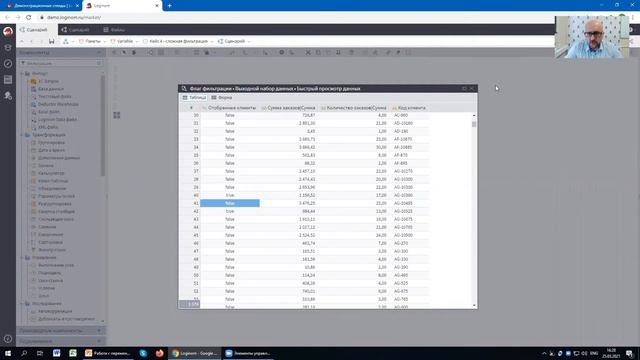The height and width of the screenshot is (360, 640).
Task: Select Калькулятор in the component tree
Action: (51, 173)
